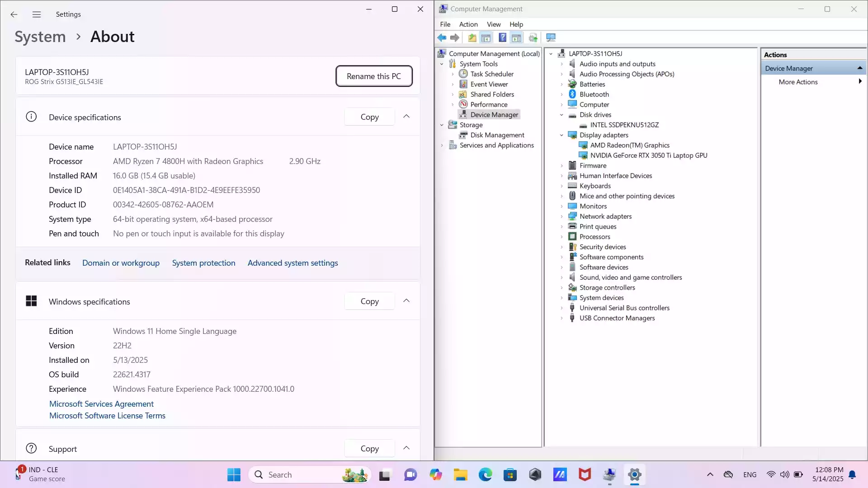Expand Services and Applications tree node
Image resolution: width=868 pixels, height=488 pixels.
pyautogui.click(x=442, y=145)
